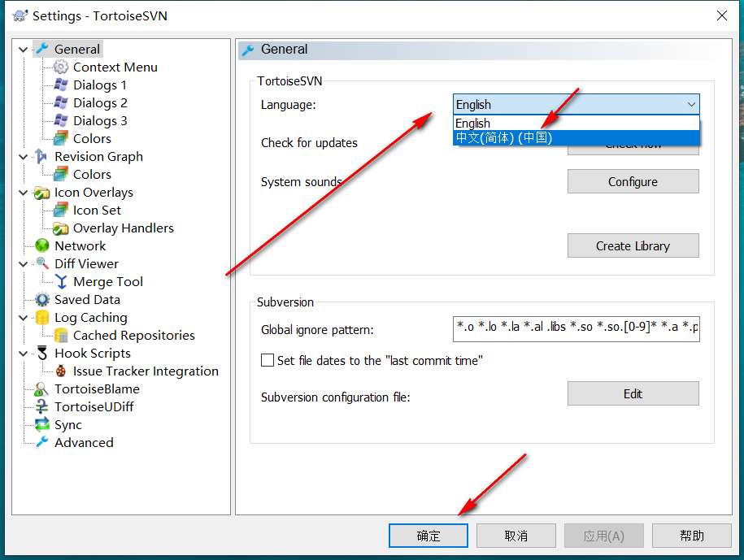Click the Issue Tracker Integration bug icon
744x560 pixels.
point(61,371)
